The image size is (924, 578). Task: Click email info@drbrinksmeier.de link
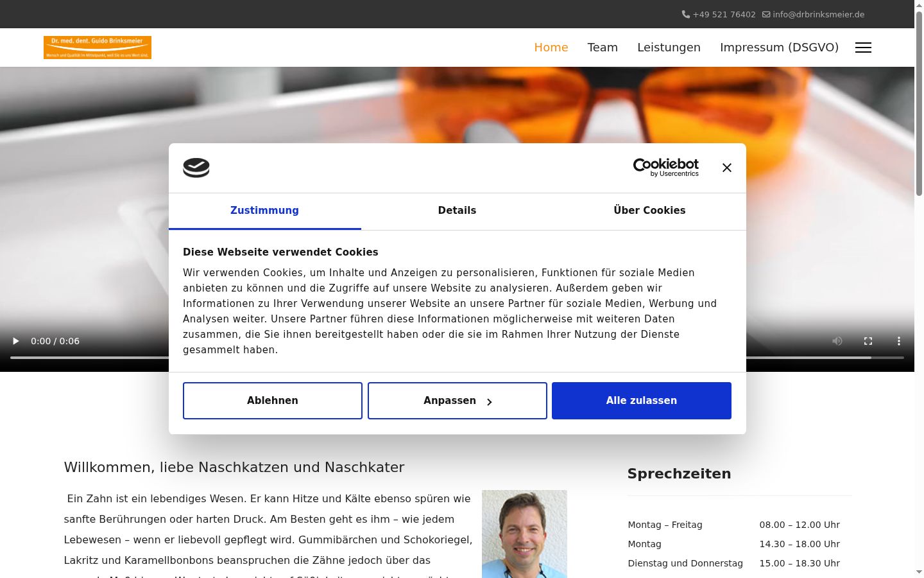[819, 14]
